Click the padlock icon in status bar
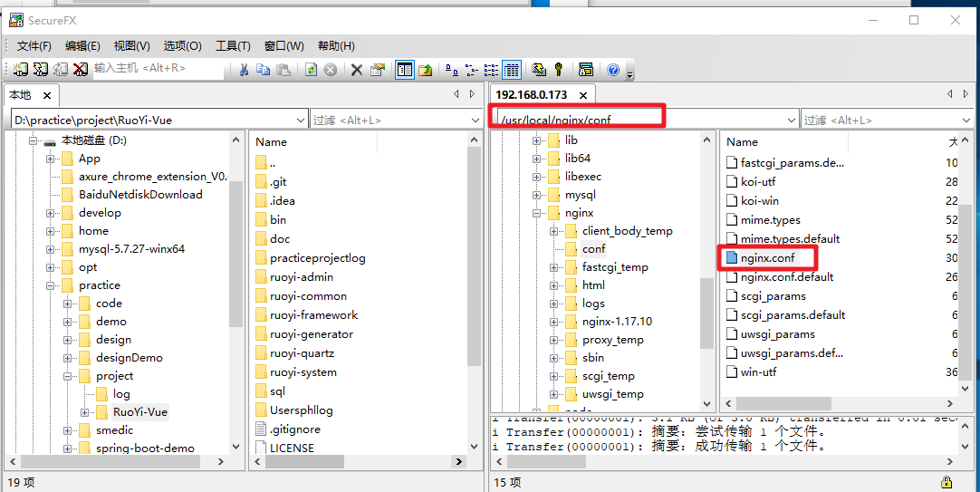The image size is (980, 492). point(946,482)
